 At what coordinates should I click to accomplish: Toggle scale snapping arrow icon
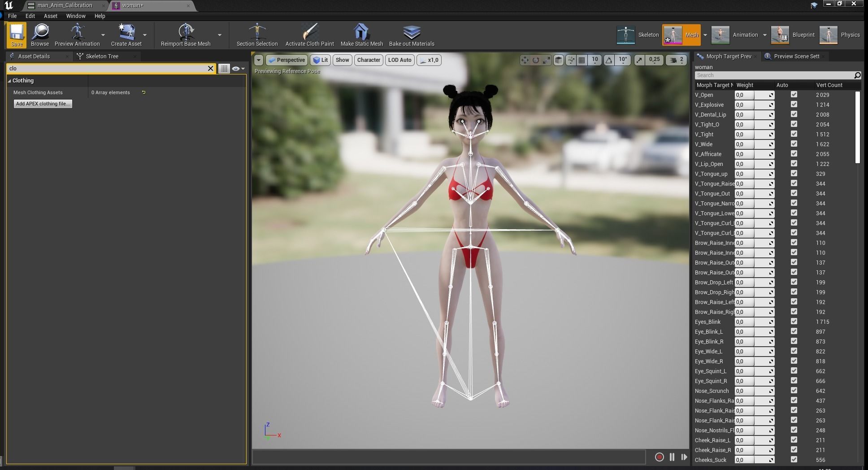[639, 60]
